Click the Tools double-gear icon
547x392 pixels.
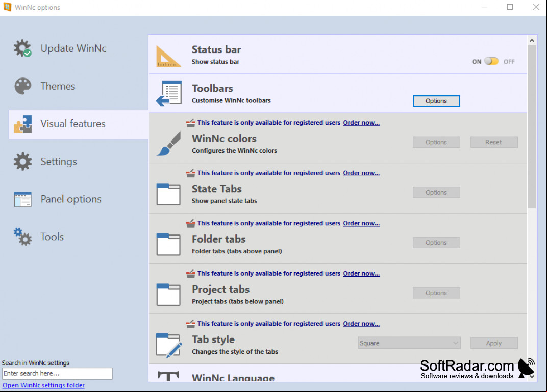click(22, 237)
